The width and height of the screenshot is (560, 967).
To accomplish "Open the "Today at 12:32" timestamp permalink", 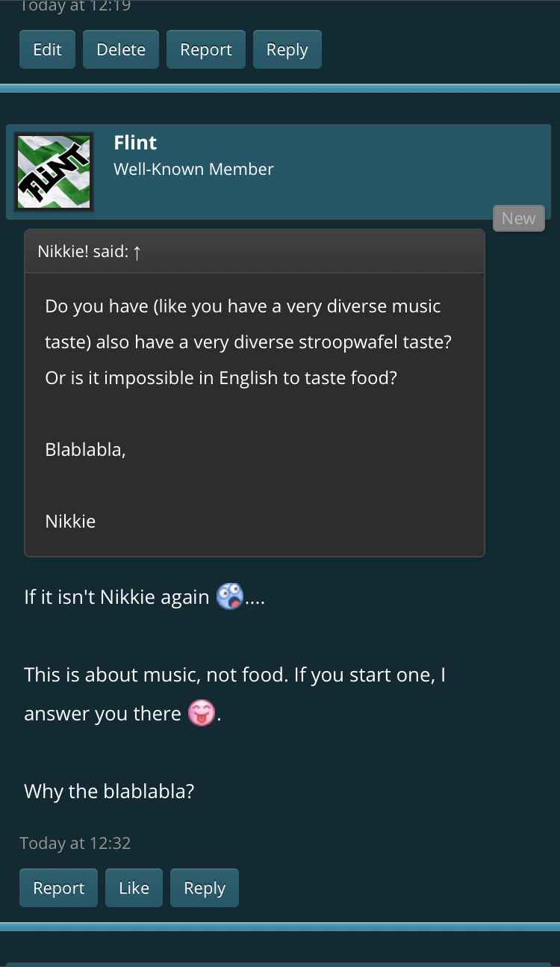I will point(75,843).
